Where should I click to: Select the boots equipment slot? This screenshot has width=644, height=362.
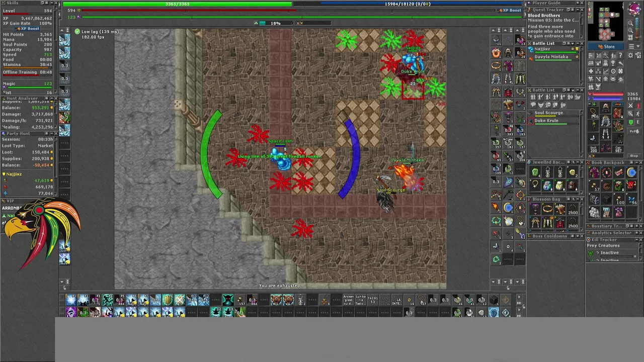click(x=606, y=147)
